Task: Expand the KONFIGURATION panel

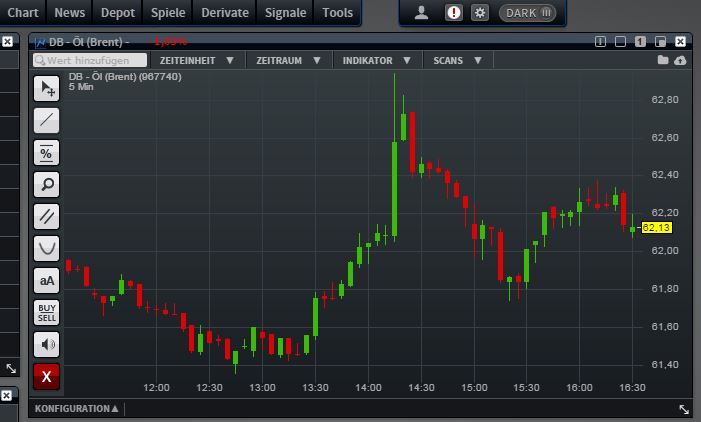Action: click(x=76, y=409)
